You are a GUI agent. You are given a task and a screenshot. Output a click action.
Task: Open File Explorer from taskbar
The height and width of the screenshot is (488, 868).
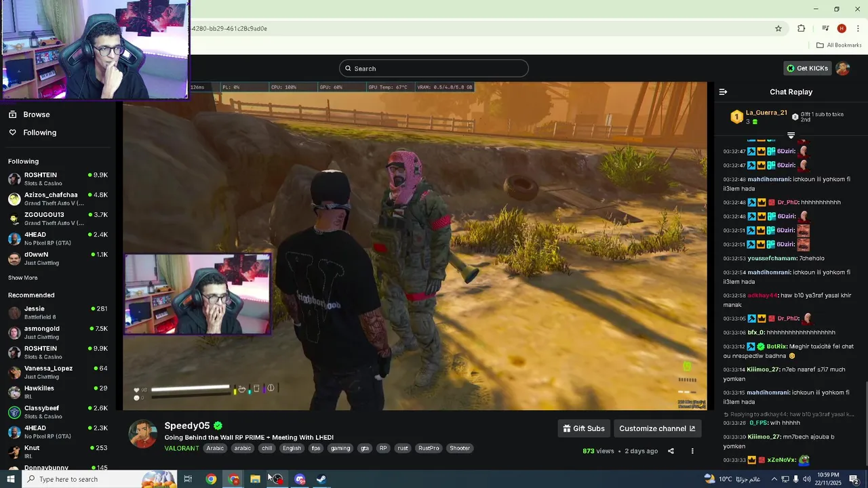click(x=255, y=479)
